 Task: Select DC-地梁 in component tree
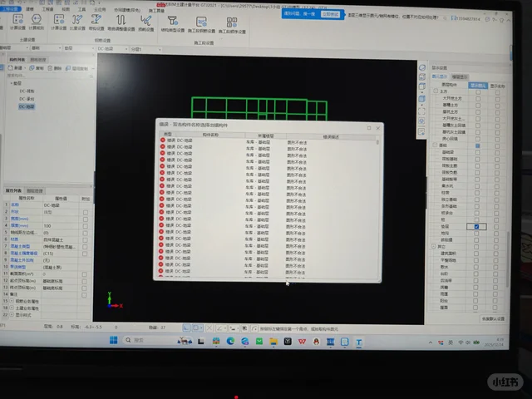(x=27, y=106)
